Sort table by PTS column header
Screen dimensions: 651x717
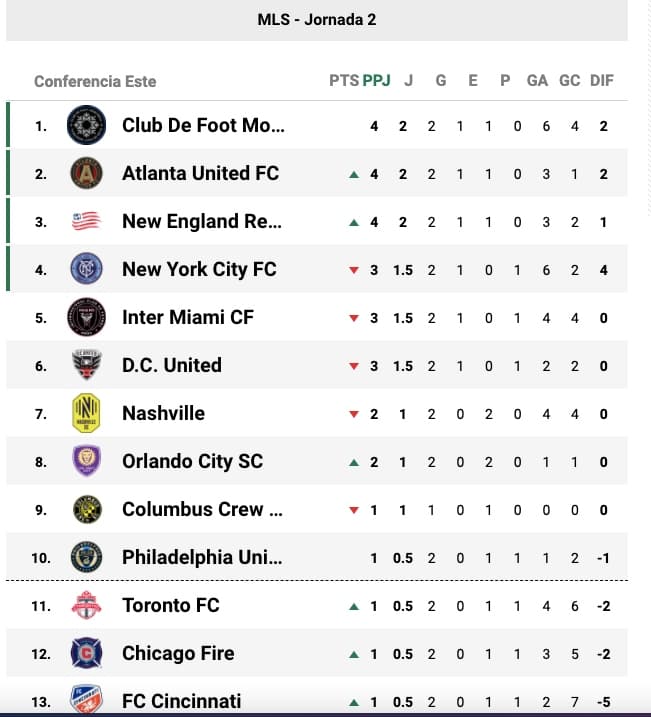[x=343, y=81]
